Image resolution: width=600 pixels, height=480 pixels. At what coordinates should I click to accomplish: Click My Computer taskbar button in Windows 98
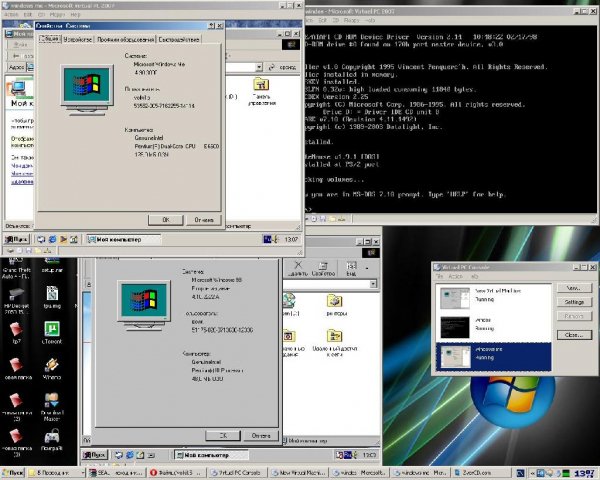(211, 455)
